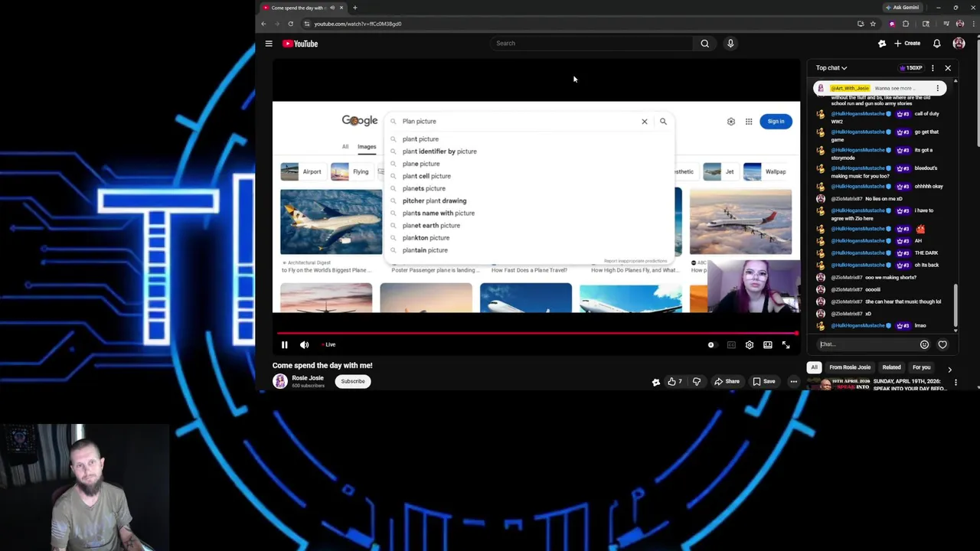Open the YouTube account avatar menu
This screenshot has width=980, height=551.
pos(959,44)
